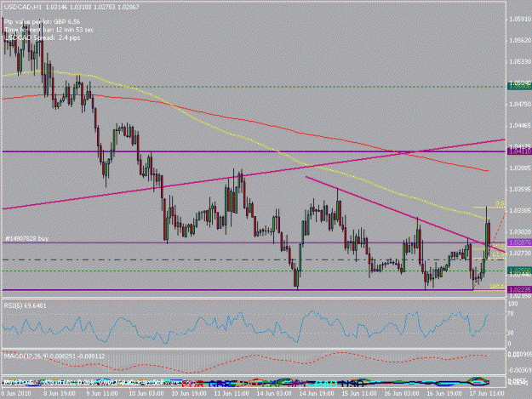
Task: Click the 1.03305 price axis label
Action: [x=520, y=210]
